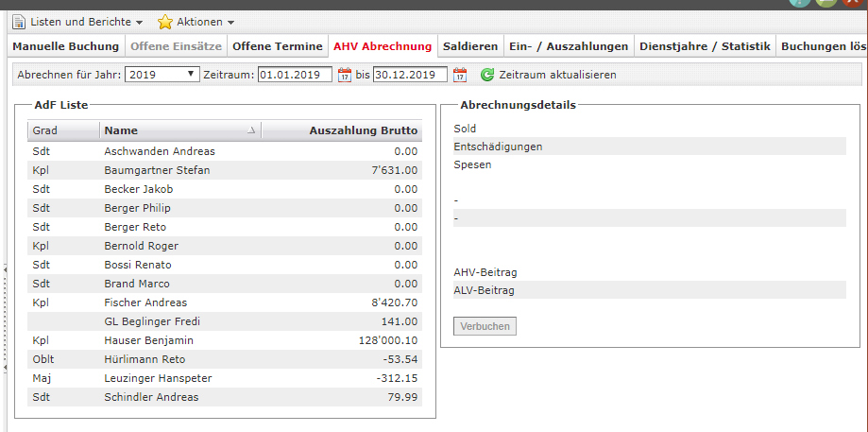Click amount 79.99

coord(402,397)
